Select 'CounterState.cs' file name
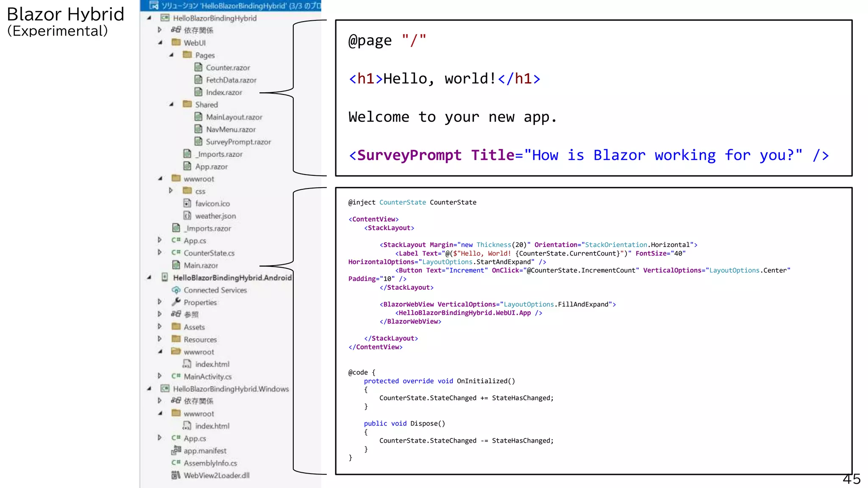The image size is (868, 488). tap(209, 253)
